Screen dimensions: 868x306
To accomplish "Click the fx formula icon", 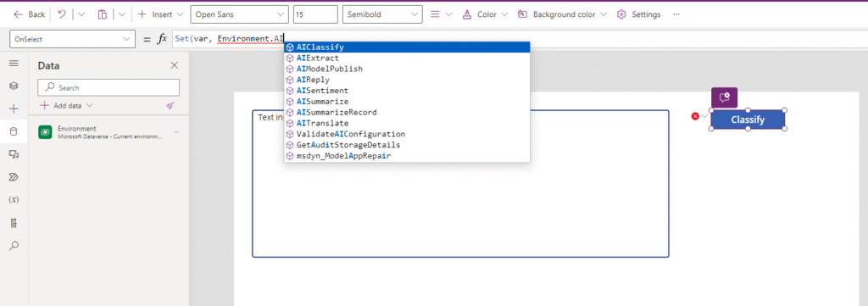I will (x=162, y=39).
